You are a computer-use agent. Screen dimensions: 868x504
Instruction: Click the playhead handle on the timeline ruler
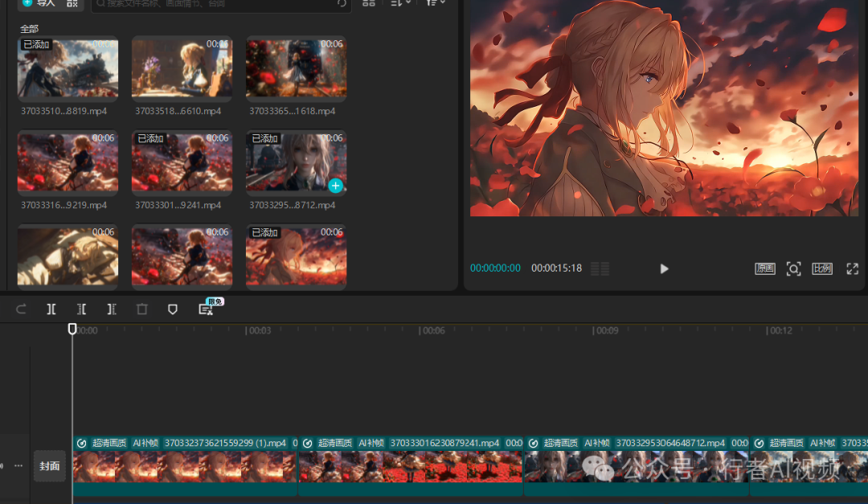coord(72,329)
